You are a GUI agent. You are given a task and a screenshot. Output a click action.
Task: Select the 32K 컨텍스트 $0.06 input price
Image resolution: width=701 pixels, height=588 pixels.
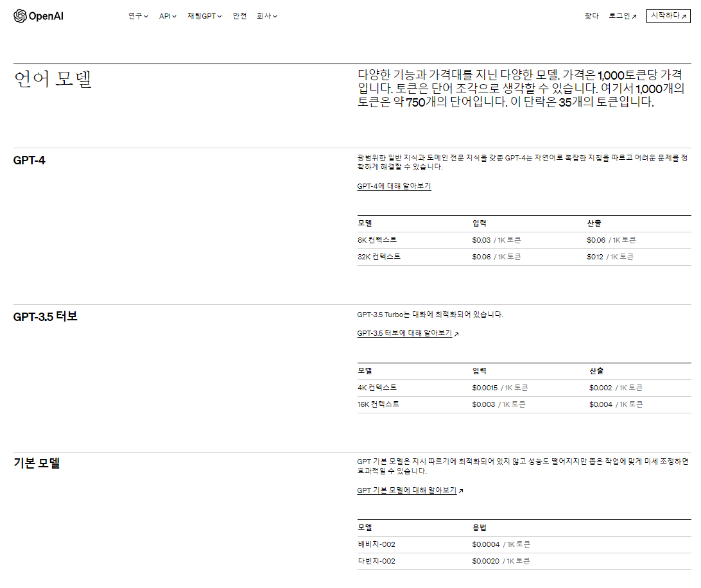tap(481, 257)
